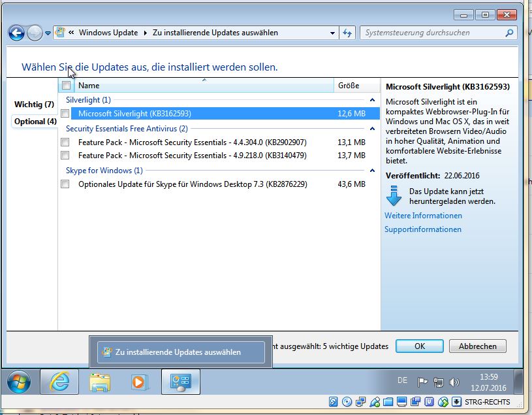Click the VirtualBox network adapters indicator
The width and height of the screenshot is (532, 415).
[x=360, y=402]
